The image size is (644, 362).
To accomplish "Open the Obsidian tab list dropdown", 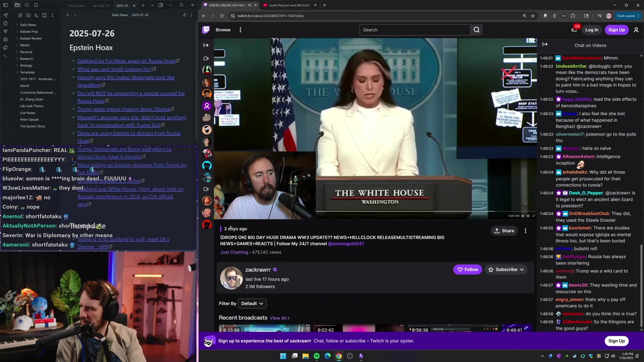I will pyautogui.click(x=152, y=6).
